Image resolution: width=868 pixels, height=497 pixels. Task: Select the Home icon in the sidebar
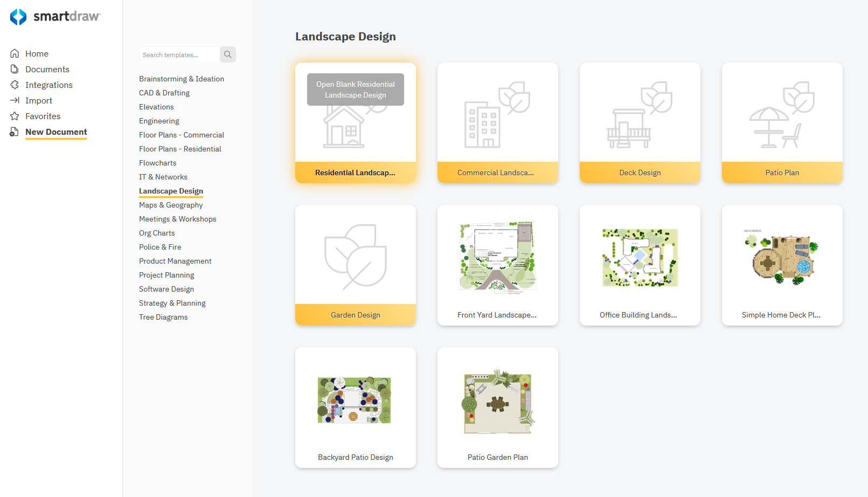click(15, 53)
